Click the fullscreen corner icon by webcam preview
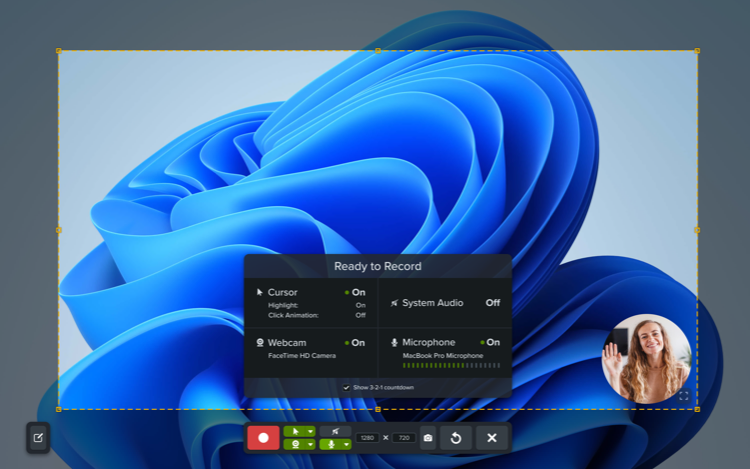Viewport: 750px width, 469px height. (x=684, y=396)
